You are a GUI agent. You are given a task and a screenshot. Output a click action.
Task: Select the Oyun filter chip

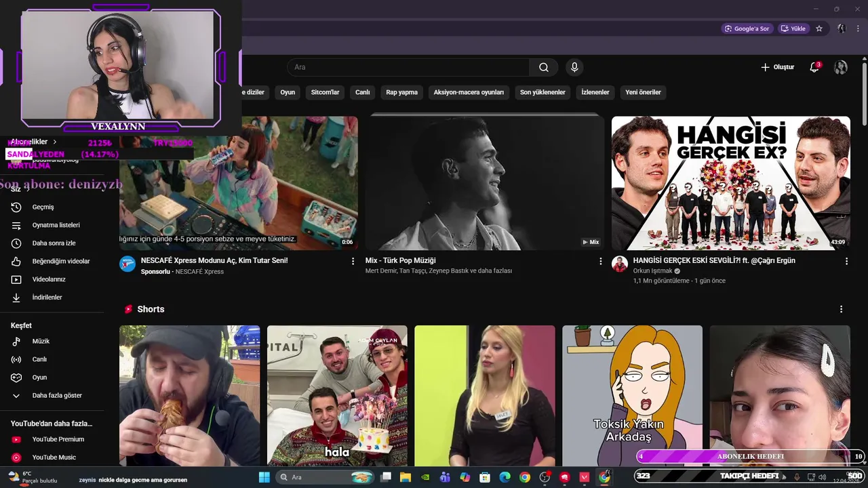(x=288, y=92)
